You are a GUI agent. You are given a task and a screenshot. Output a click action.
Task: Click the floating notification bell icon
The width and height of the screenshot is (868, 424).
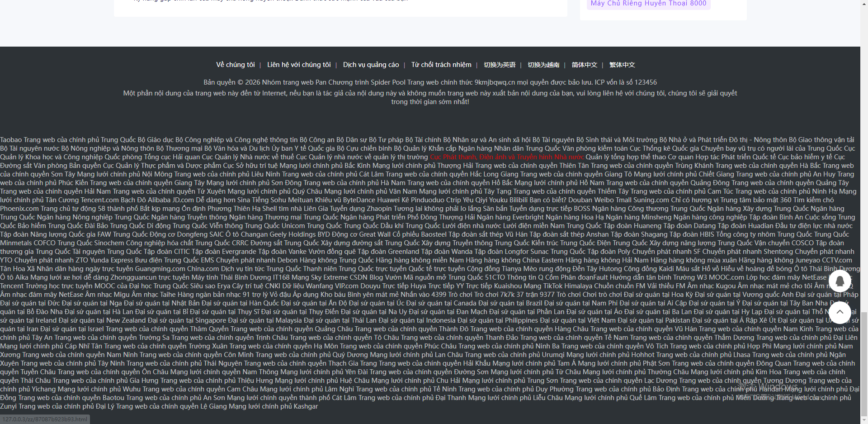click(840, 281)
